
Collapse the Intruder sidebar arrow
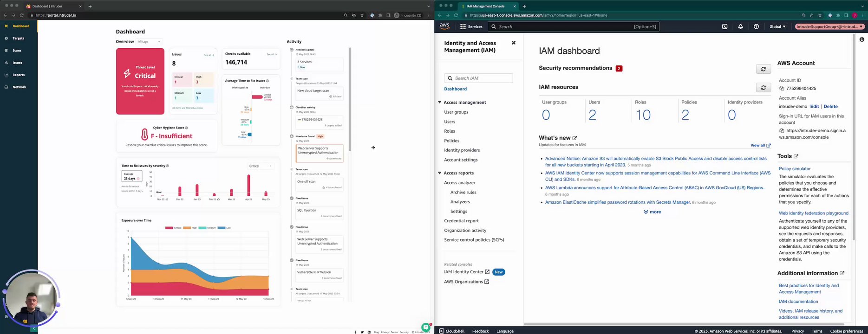point(33,328)
